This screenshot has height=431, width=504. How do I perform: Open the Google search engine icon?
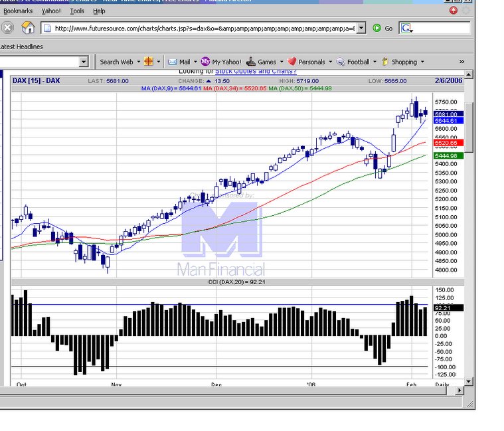406,29
